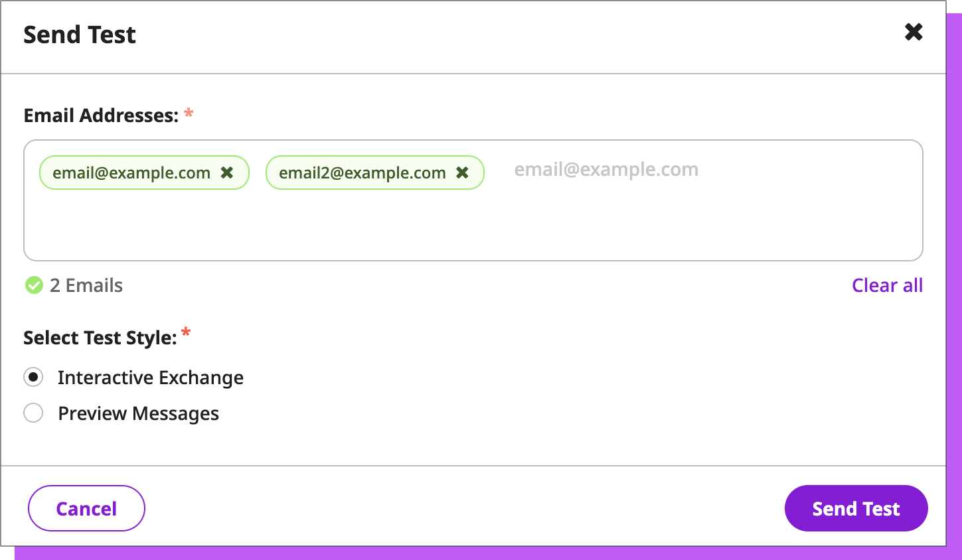Image resolution: width=962 pixels, height=560 pixels.
Task: Click the asterisk next to Select Test Style
Action: click(186, 332)
